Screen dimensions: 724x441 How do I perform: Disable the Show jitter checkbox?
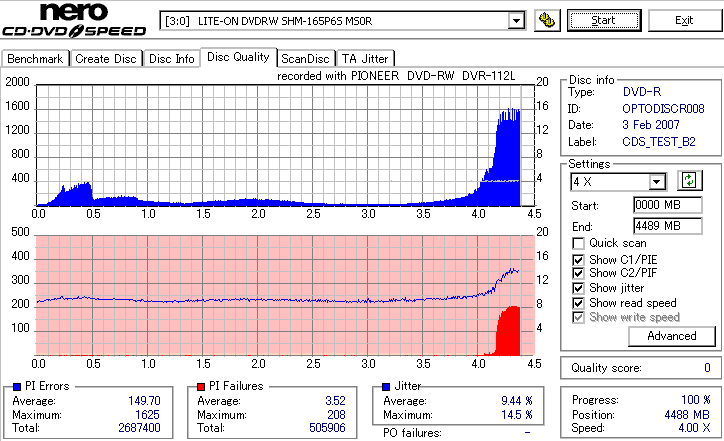pyautogui.click(x=578, y=288)
